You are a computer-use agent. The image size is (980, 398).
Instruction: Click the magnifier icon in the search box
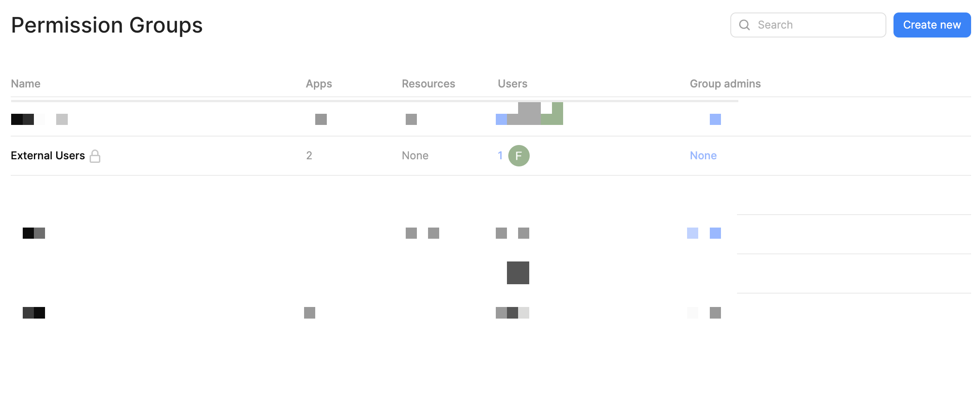click(744, 25)
